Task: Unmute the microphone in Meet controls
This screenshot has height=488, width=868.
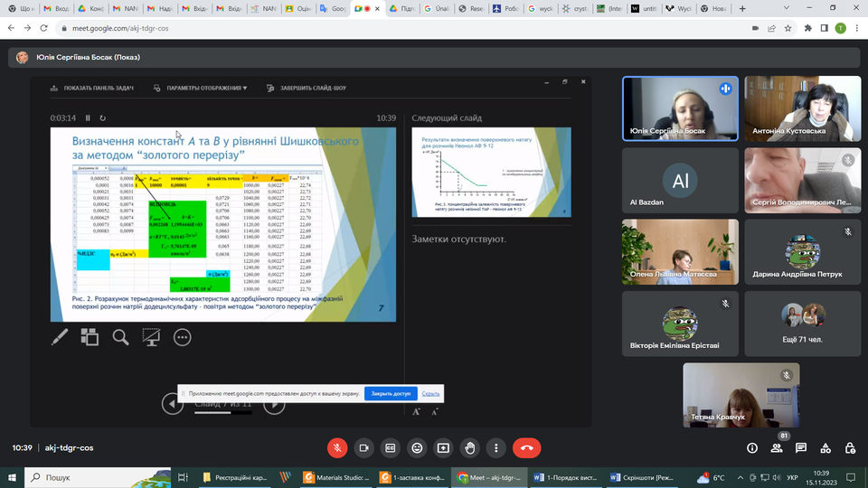Action: 338,447
